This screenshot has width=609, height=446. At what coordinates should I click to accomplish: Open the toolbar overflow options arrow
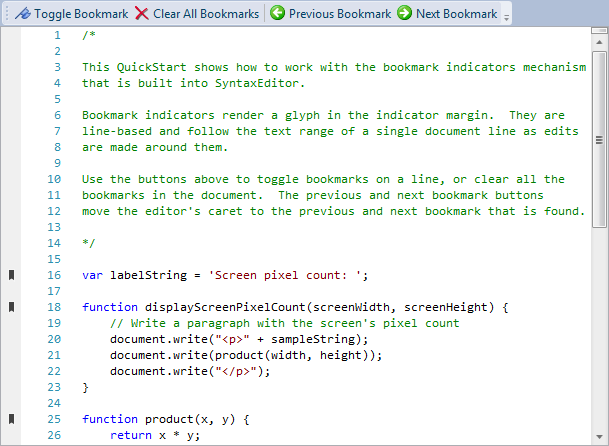point(506,17)
